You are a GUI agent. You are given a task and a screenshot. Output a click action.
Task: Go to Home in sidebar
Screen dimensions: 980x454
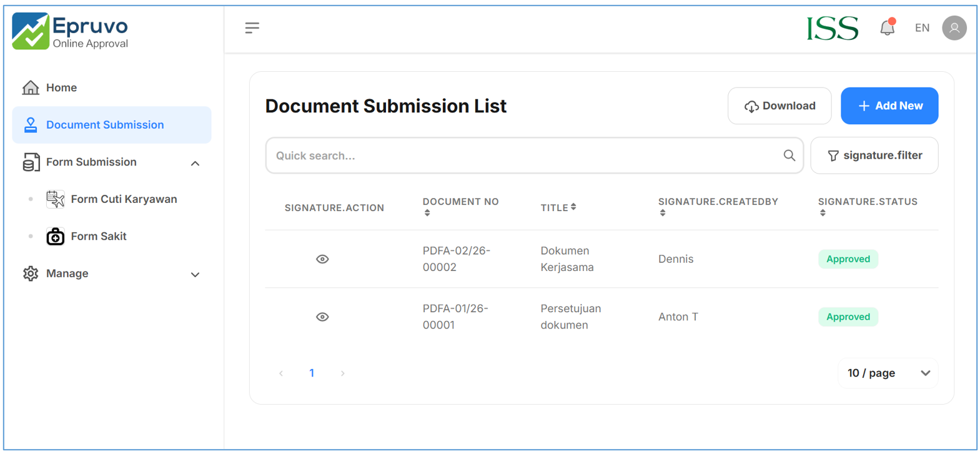coord(61,87)
